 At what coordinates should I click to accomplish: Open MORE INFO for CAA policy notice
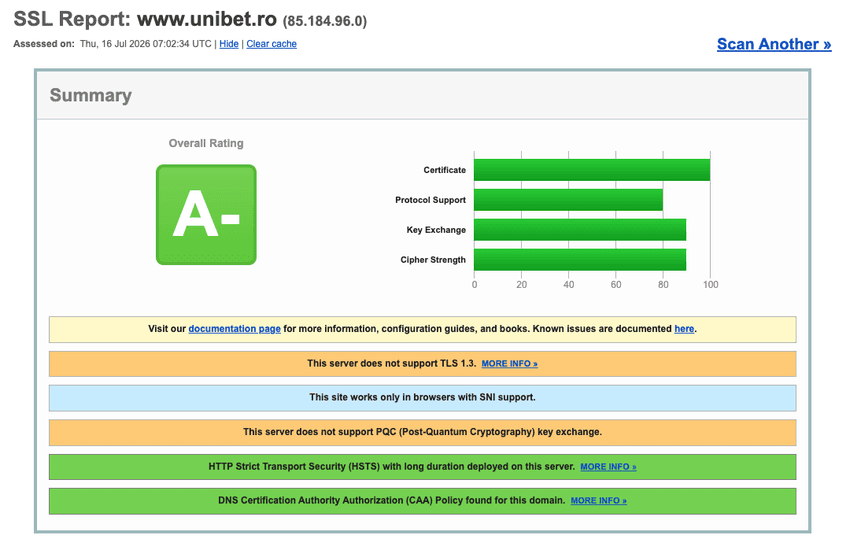click(598, 501)
